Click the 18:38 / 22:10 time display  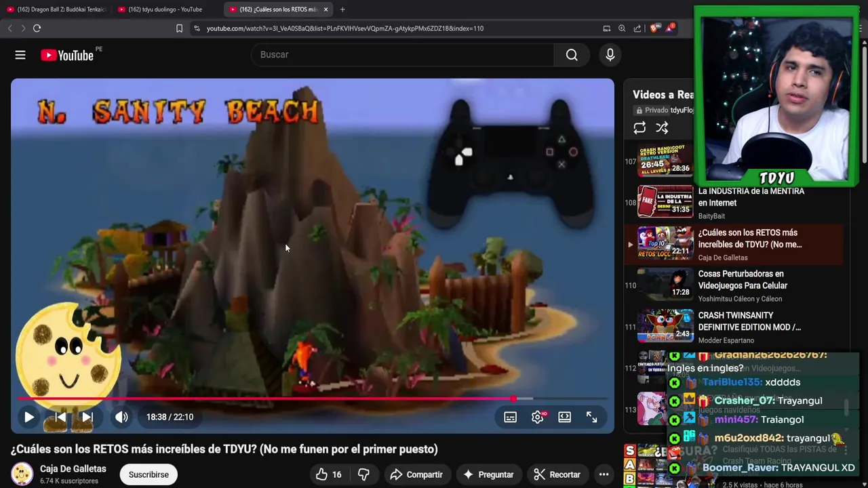point(170,418)
